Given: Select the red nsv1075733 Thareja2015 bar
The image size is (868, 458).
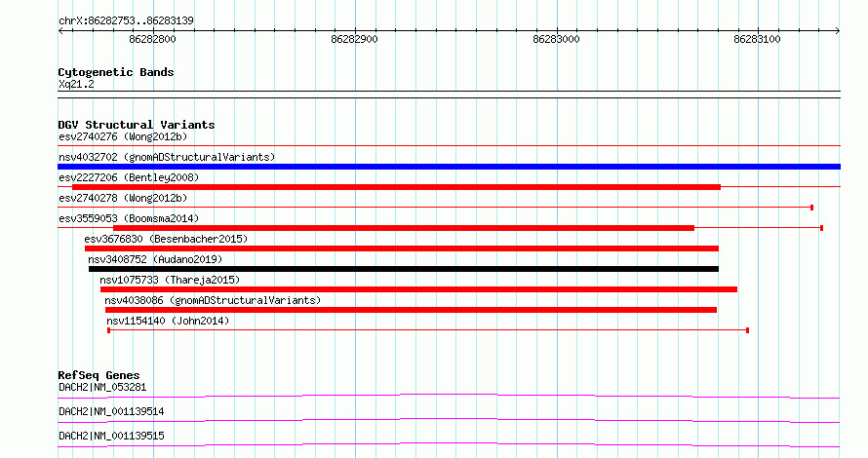Looking at the screenshot, I should pyautogui.click(x=418, y=289).
